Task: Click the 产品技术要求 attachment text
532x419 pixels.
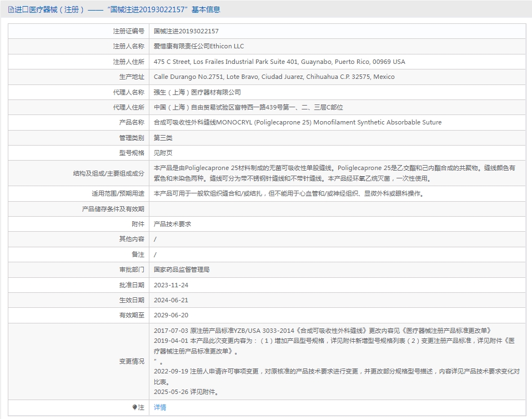Action: (172, 224)
